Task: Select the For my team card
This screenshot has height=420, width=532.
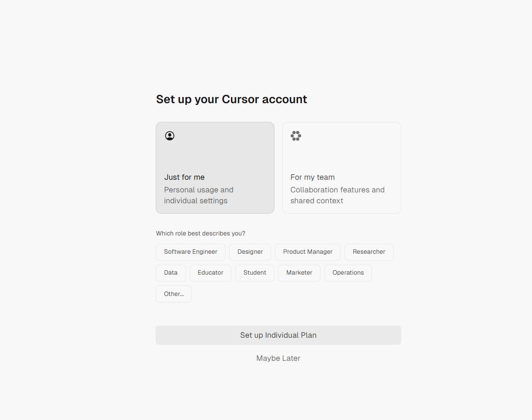Action: [341, 168]
